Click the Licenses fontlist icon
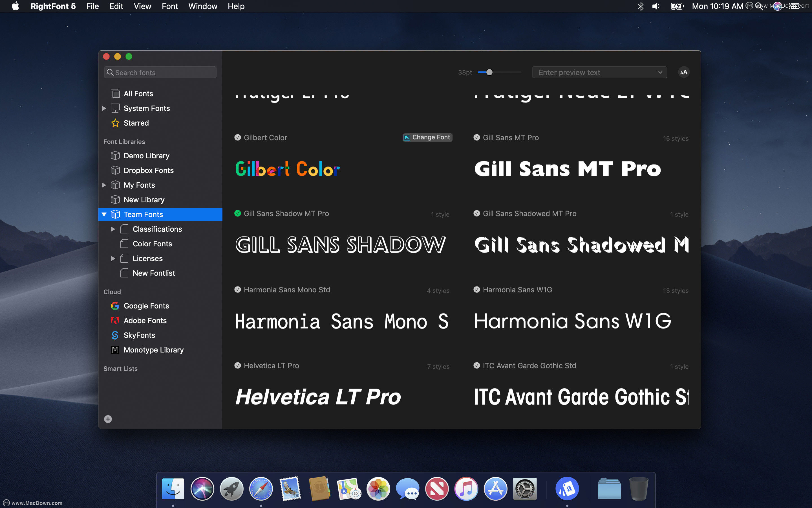 (x=124, y=258)
